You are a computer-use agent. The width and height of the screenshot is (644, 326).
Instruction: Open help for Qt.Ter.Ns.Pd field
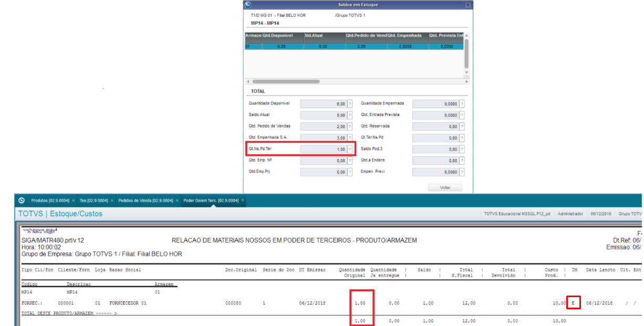click(x=462, y=138)
